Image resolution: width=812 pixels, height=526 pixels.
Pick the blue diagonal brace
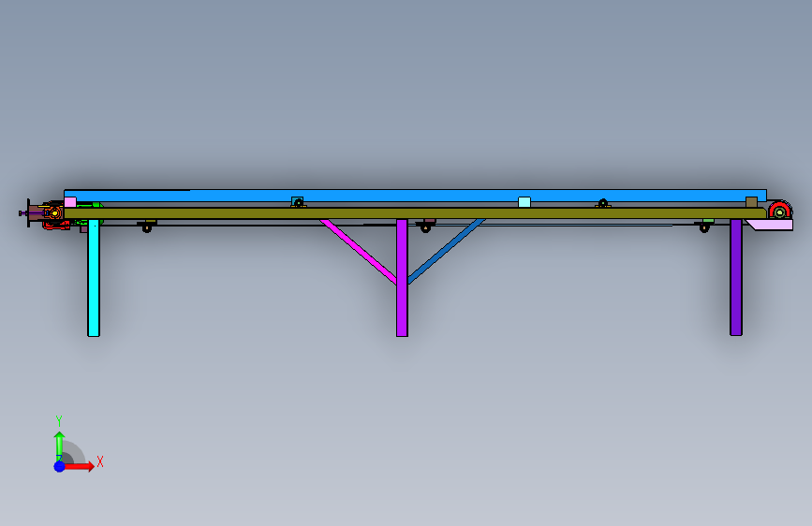click(x=447, y=251)
